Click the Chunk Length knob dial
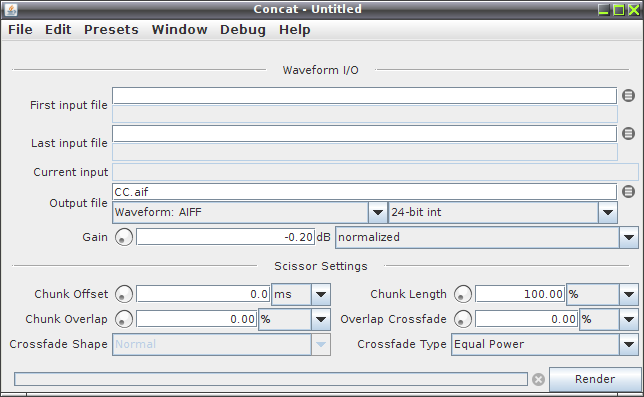Screen dimensions: 644x397 coord(462,294)
